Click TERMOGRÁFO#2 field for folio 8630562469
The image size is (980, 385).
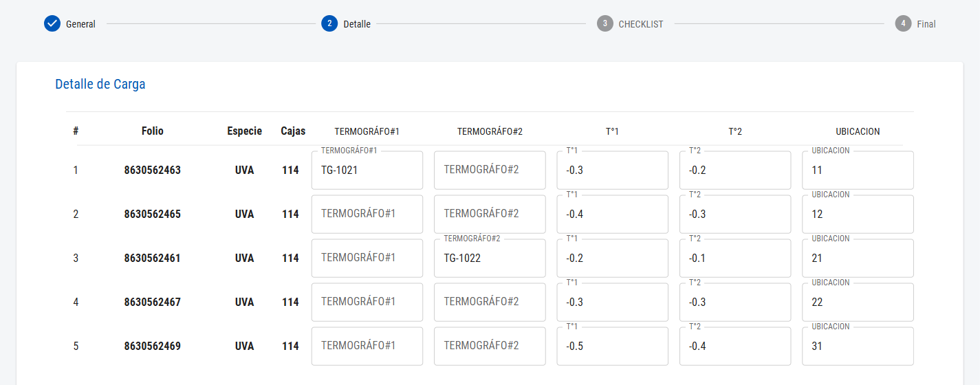point(490,346)
